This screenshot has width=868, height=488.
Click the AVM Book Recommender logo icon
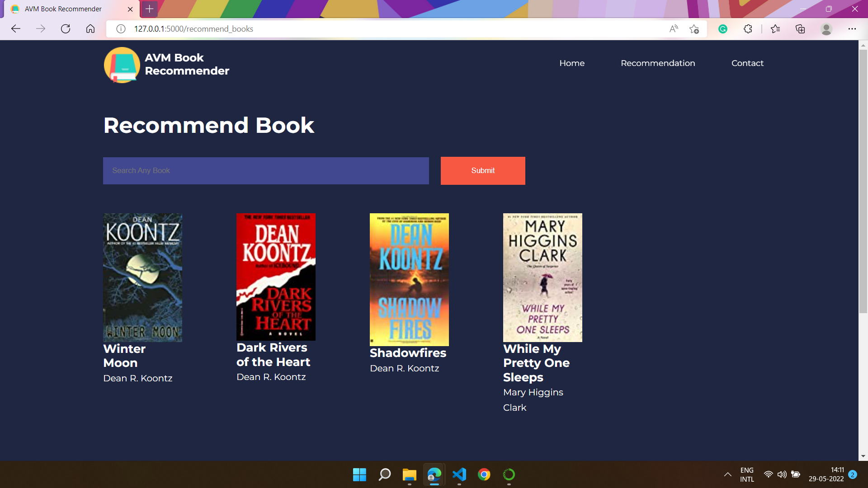click(122, 65)
